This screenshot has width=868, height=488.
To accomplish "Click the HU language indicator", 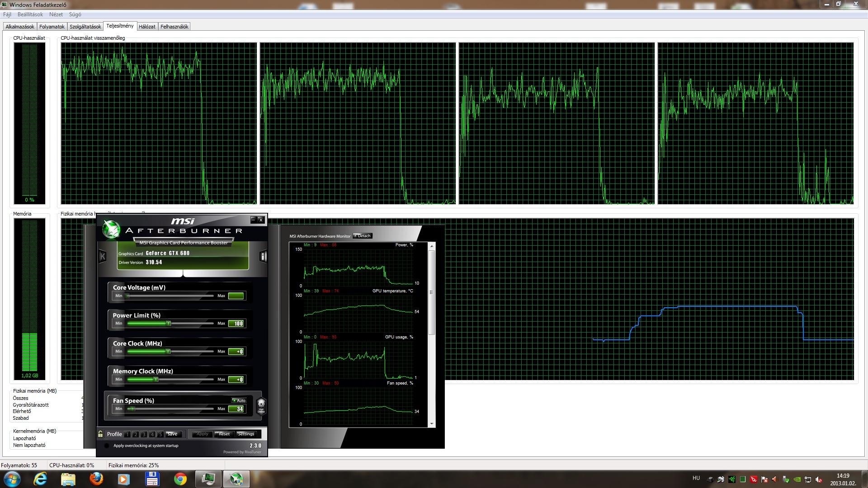I will pos(696,478).
